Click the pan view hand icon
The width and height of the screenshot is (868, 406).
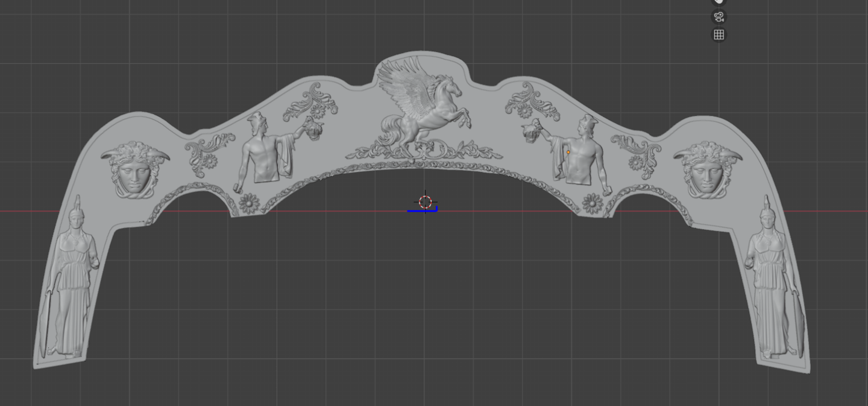[719, 2]
